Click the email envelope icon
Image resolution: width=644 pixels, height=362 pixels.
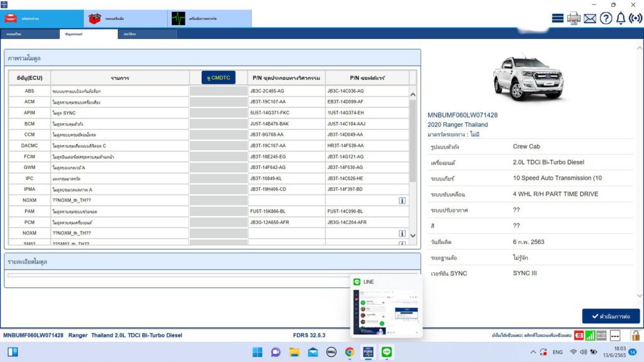[590, 18]
